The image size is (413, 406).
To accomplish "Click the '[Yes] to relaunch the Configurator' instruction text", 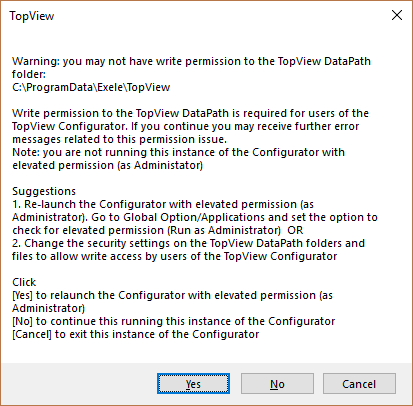I will tap(172, 295).
